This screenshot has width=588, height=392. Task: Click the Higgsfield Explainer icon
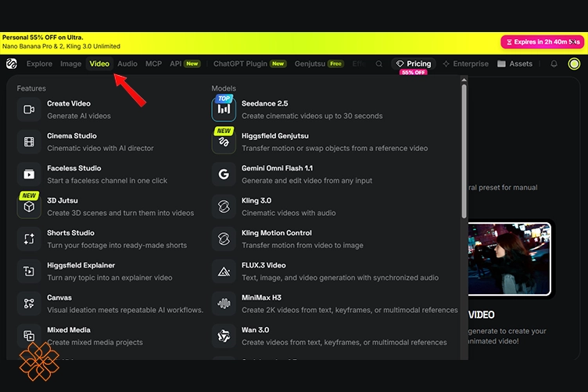tap(29, 272)
